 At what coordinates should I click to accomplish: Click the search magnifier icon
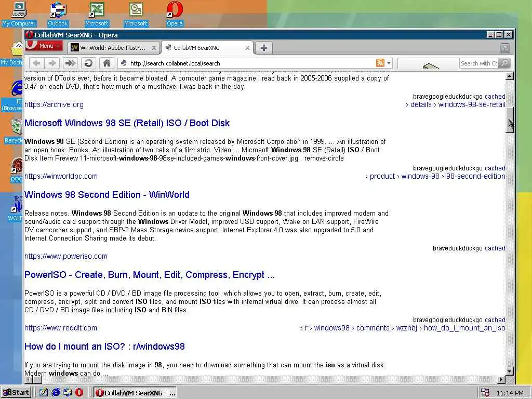click(x=504, y=63)
